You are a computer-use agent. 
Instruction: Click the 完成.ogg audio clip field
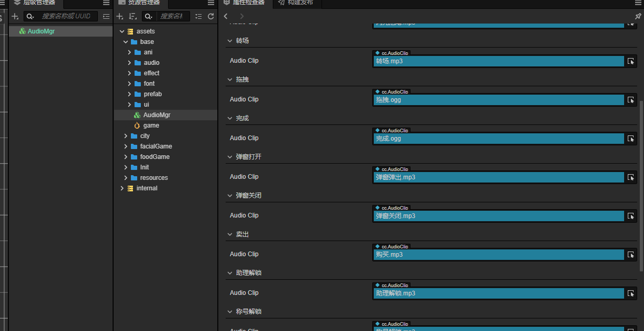[499, 139]
